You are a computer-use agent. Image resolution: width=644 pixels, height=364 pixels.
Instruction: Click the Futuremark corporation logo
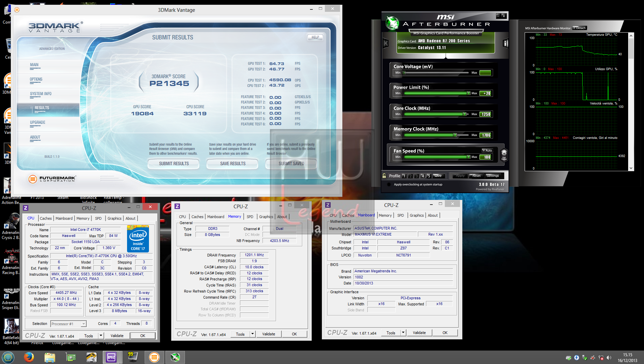coord(52,179)
